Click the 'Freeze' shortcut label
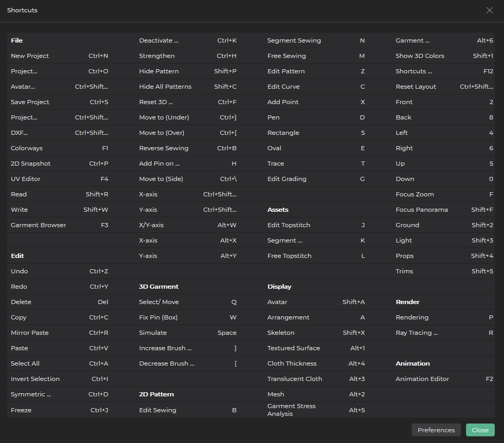 tap(21, 410)
